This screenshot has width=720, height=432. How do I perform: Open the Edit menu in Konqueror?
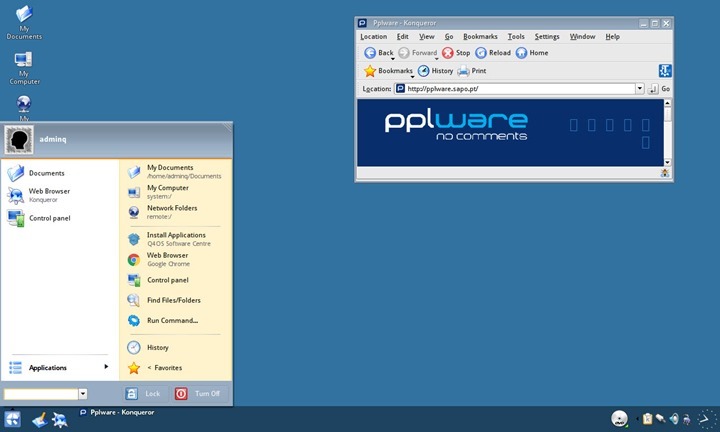403,37
